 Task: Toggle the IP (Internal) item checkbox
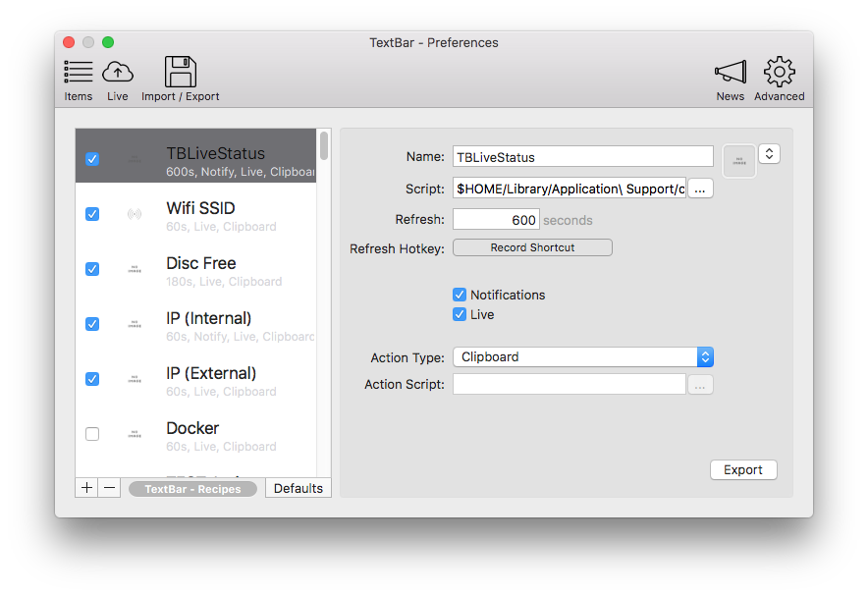point(92,324)
